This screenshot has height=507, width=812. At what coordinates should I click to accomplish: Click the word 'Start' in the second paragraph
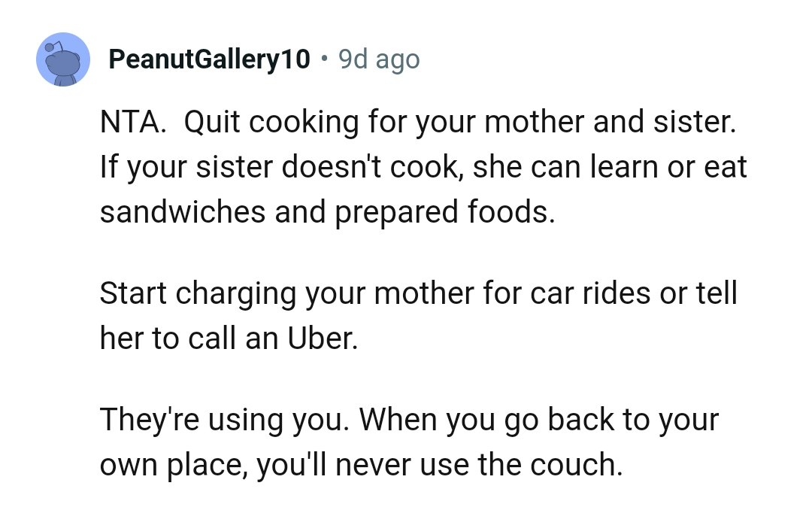click(132, 293)
